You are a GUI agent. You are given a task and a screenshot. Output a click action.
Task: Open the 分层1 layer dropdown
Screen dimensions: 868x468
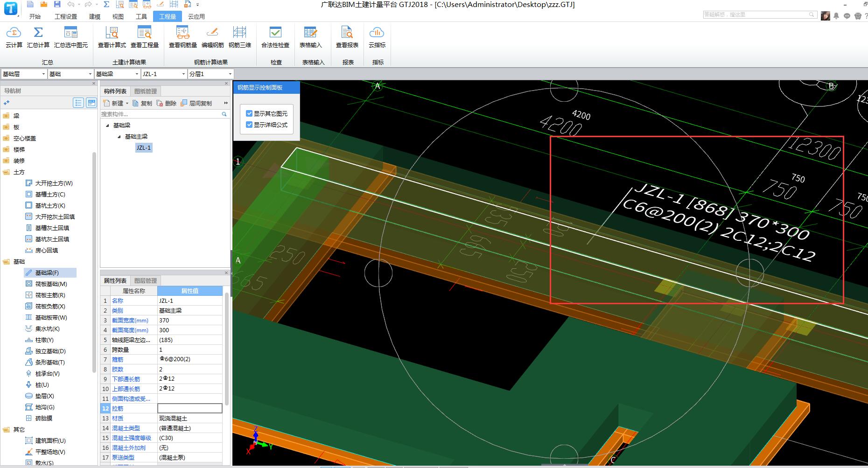coord(230,74)
